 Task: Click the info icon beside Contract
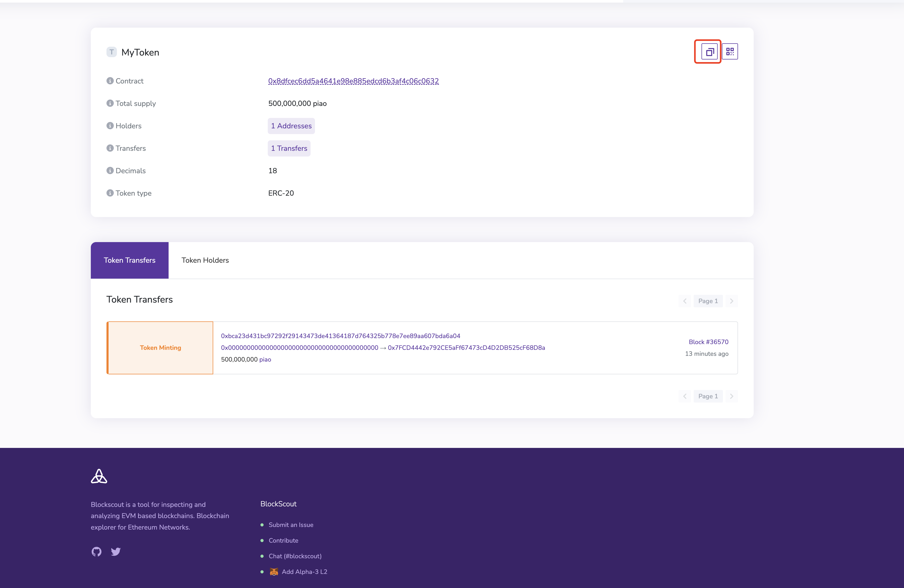point(110,81)
